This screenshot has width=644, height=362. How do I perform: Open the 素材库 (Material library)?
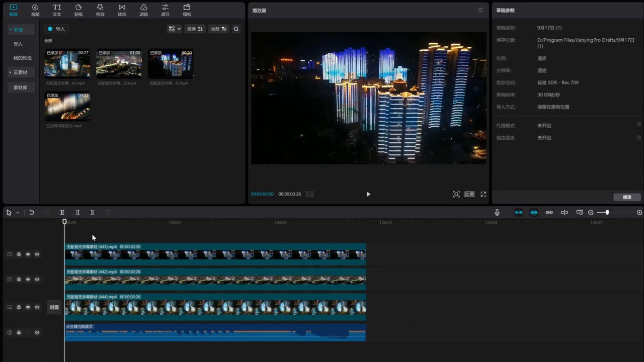[21, 87]
